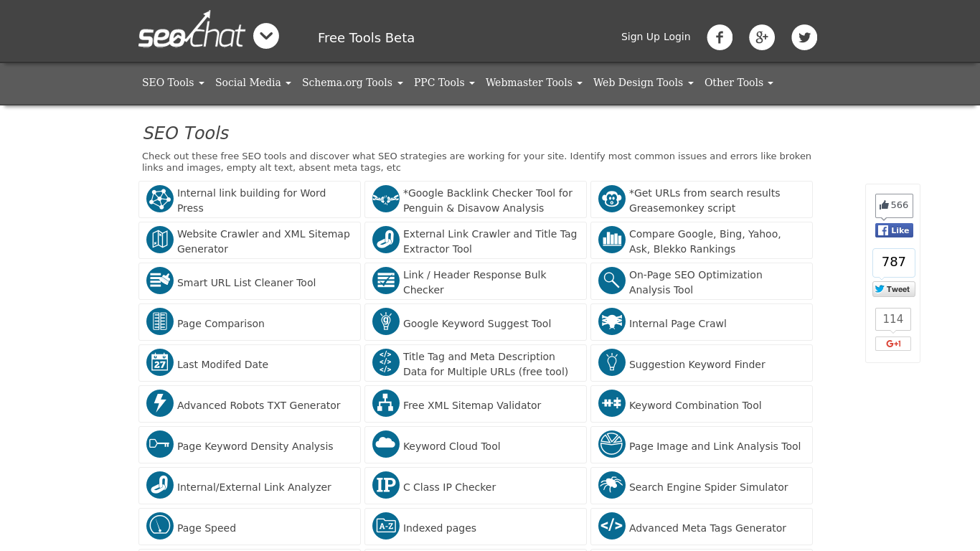Image resolution: width=980 pixels, height=551 pixels.
Task: Click the Free XML Sitemap Validator icon
Action: (386, 403)
